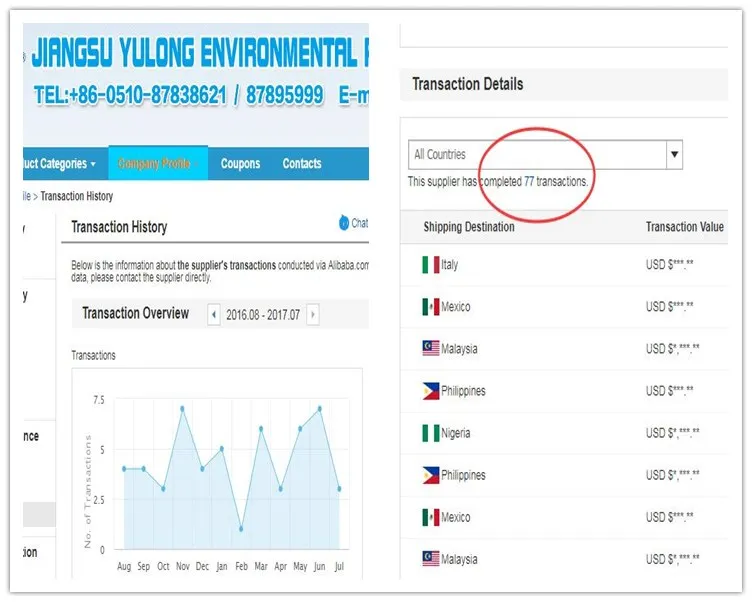Viewport: 752px width, 602px height.
Task: Click the February low data point
Action: pyautogui.click(x=241, y=529)
